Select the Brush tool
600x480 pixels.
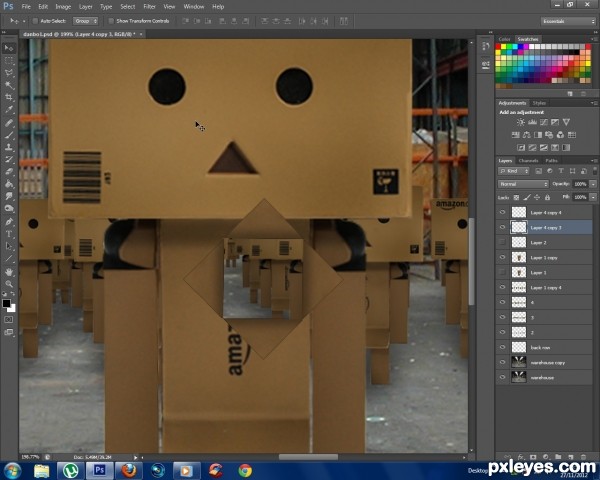coord(9,135)
